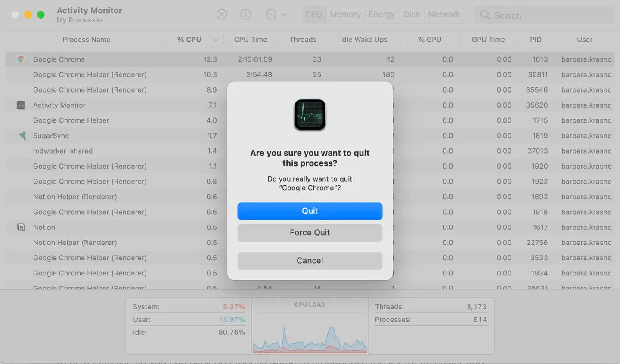Click the search magnifier icon
Viewport: 620px width, 364px height.
pyautogui.click(x=485, y=15)
